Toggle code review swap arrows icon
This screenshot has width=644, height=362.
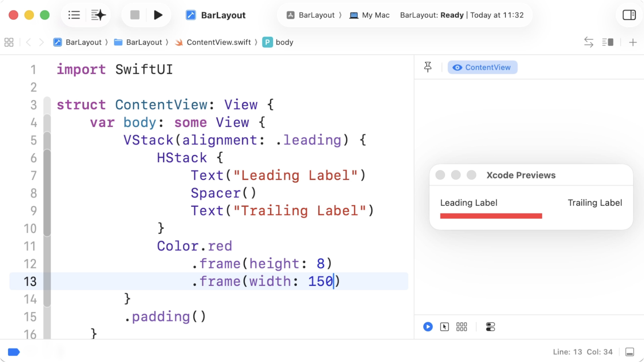click(588, 42)
